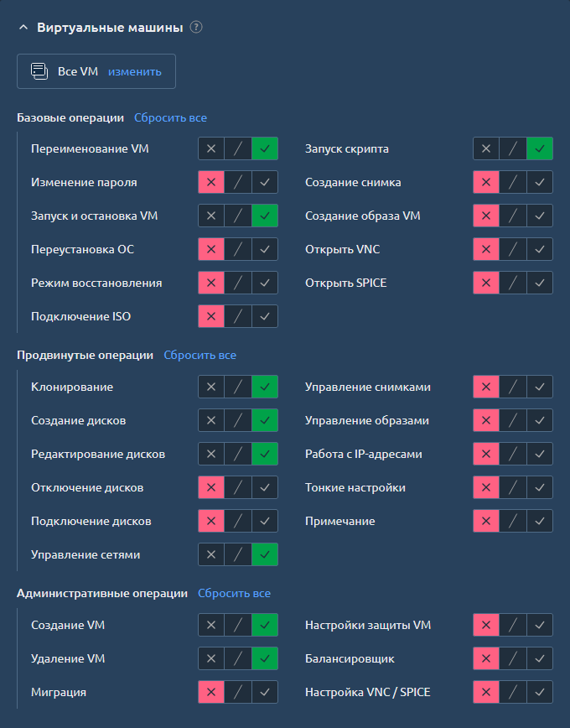Click the Клонирование label
This screenshot has height=728, width=570.
pos(72,387)
